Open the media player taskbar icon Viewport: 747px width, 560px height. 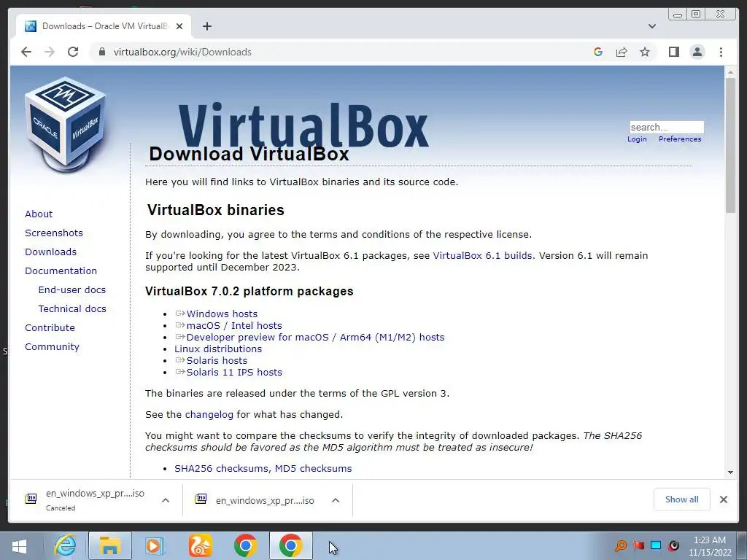click(x=153, y=545)
